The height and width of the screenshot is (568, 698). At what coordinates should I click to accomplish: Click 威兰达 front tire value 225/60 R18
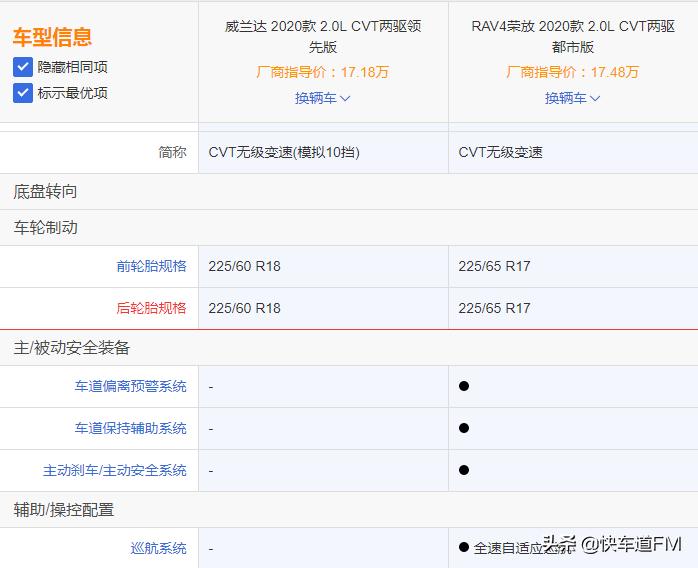(x=244, y=266)
